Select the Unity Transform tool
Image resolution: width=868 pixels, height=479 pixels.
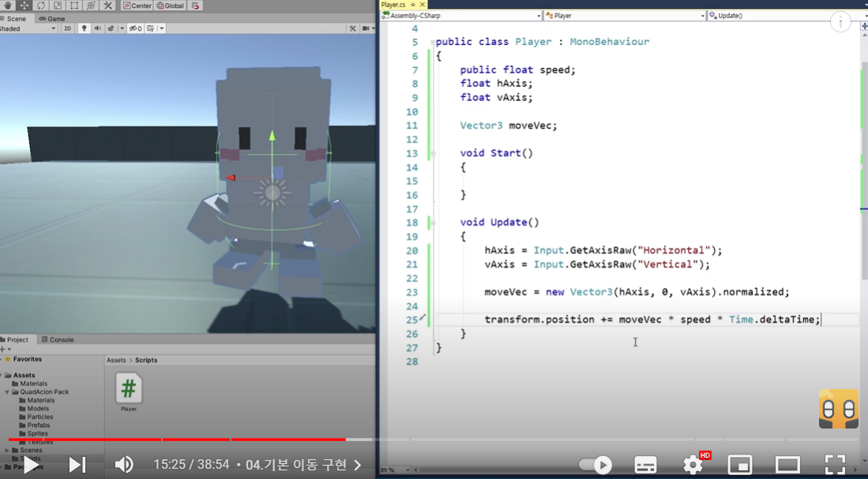[x=91, y=6]
